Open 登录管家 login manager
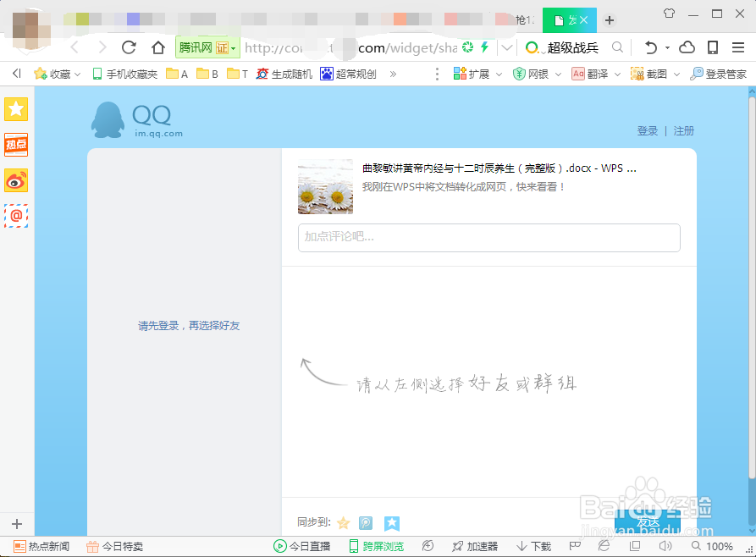Viewport: 756px width, 557px height. point(719,74)
